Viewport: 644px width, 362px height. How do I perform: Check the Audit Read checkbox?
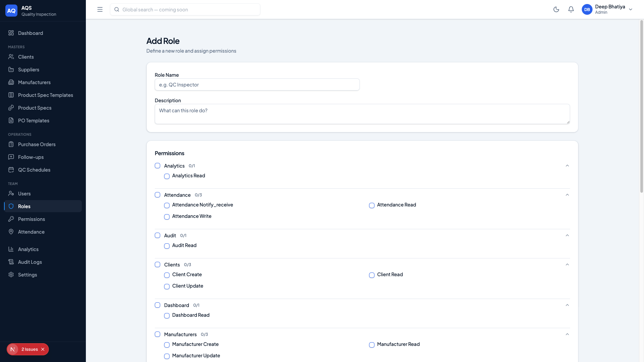pos(167,246)
